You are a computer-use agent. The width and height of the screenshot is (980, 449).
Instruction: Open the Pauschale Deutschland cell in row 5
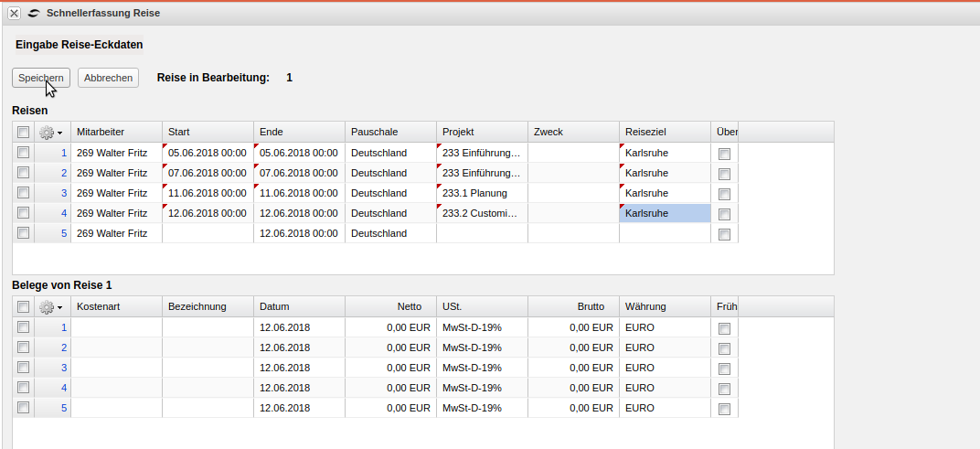(x=390, y=233)
